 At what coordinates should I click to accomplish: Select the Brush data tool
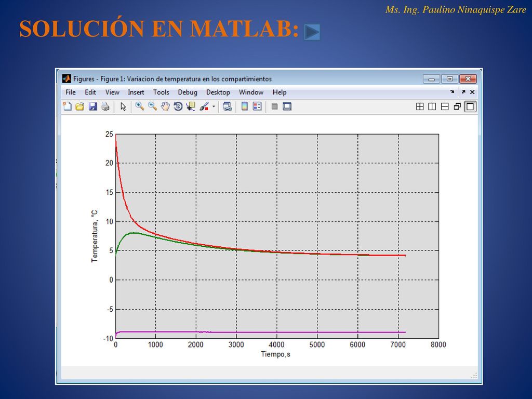pyautogui.click(x=204, y=107)
